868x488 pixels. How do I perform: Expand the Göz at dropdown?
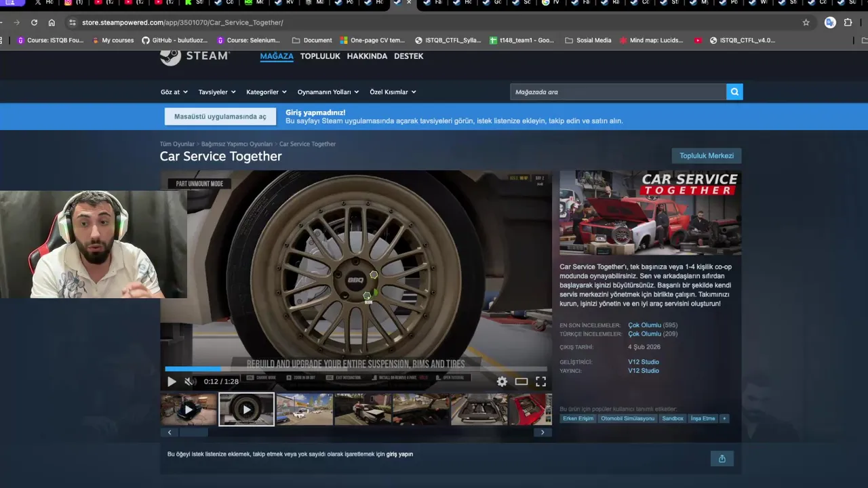(x=174, y=92)
